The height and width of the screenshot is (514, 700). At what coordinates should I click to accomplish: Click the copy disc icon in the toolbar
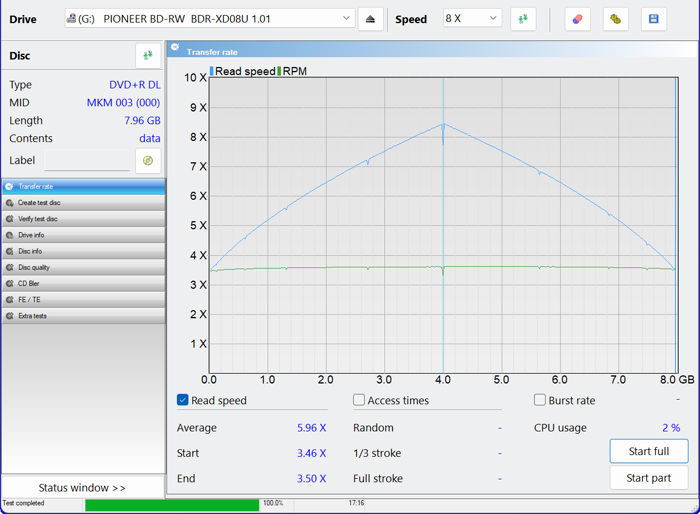(615, 19)
